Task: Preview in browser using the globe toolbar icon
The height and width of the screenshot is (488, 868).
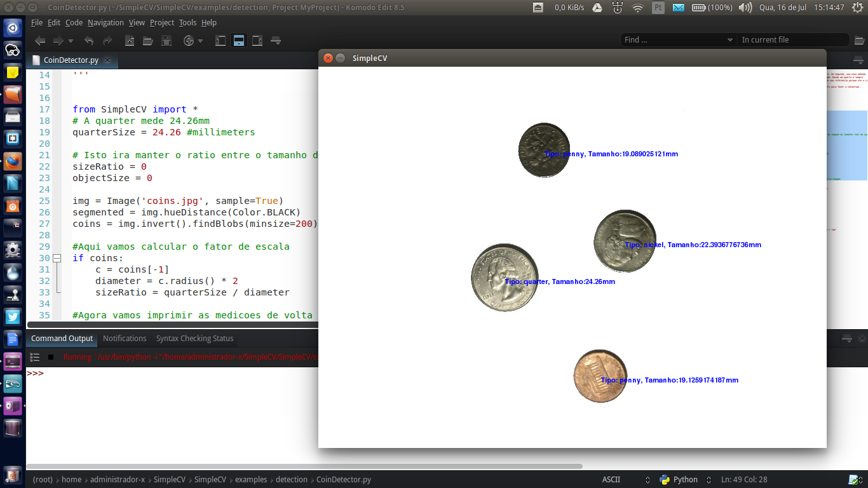Action: (x=189, y=40)
